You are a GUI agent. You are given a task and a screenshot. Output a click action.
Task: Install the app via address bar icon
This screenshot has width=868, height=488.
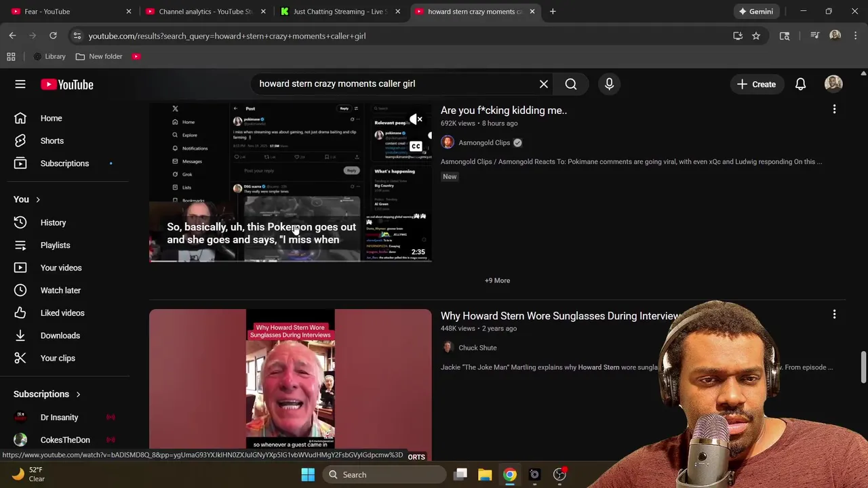point(738,36)
